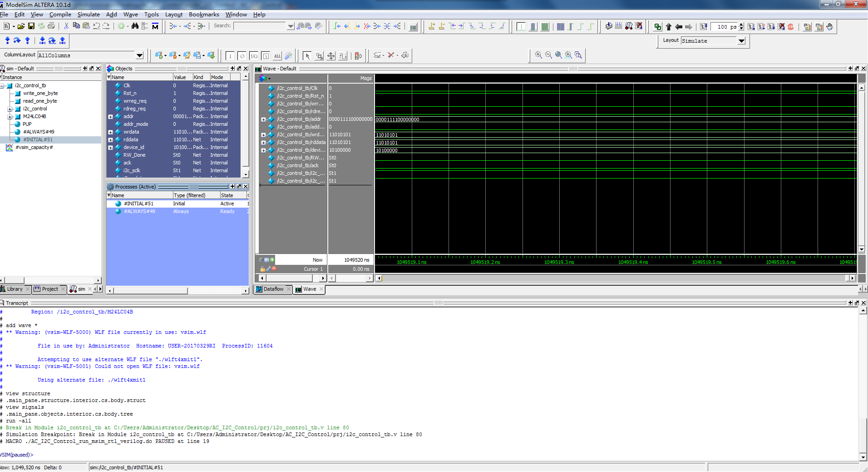Click the State column header in Processes

pyautogui.click(x=233, y=195)
